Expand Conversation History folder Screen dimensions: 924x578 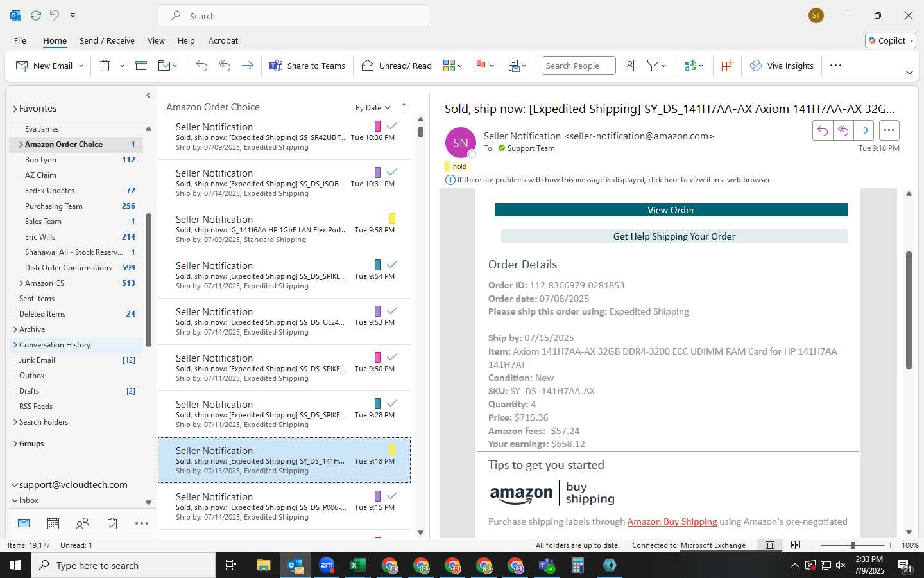point(15,345)
